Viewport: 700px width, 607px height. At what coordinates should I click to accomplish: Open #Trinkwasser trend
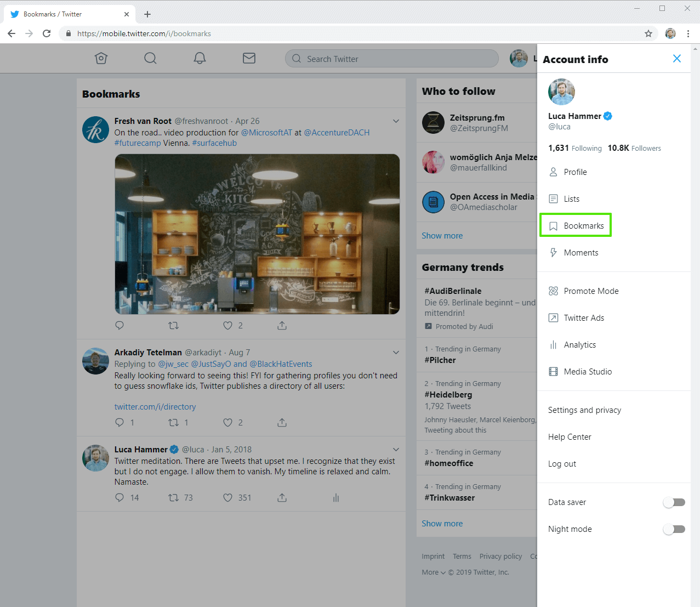point(449,498)
